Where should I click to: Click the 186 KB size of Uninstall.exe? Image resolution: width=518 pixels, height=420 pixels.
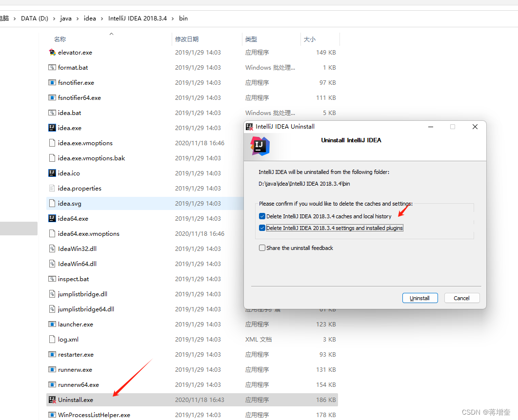point(326,400)
